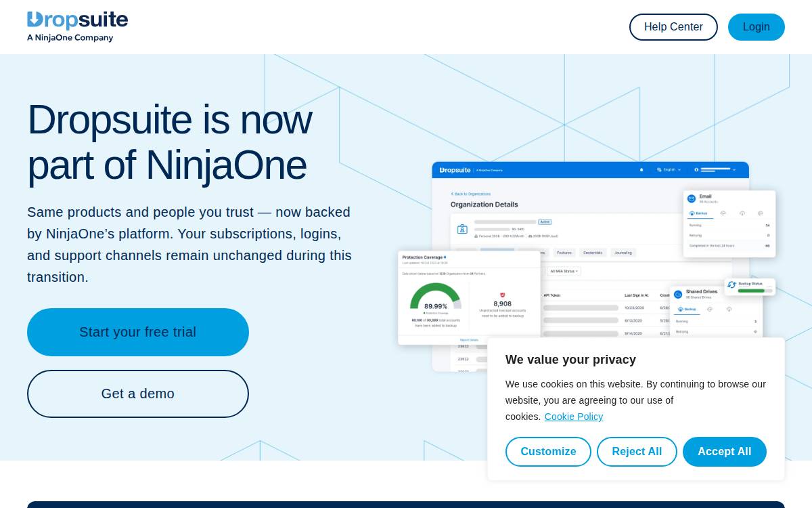Click the 'We value your privacy' heading
812x508 pixels.
(x=570, y=360)
